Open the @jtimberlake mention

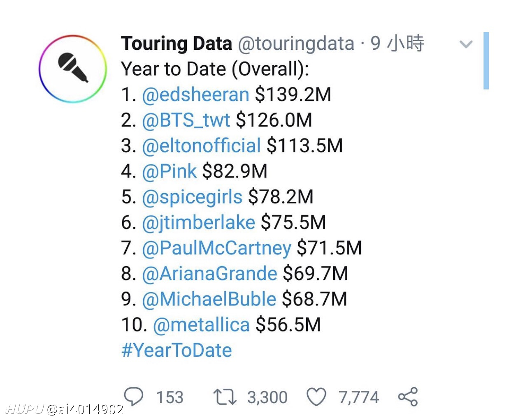pos(198,222)
